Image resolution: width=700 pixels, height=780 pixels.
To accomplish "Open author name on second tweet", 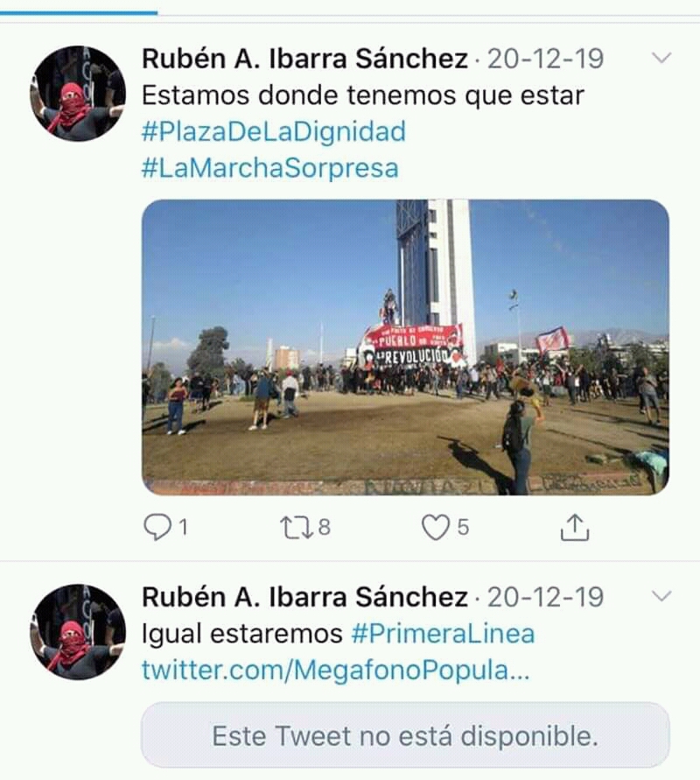I will click(x=304, y=596).
